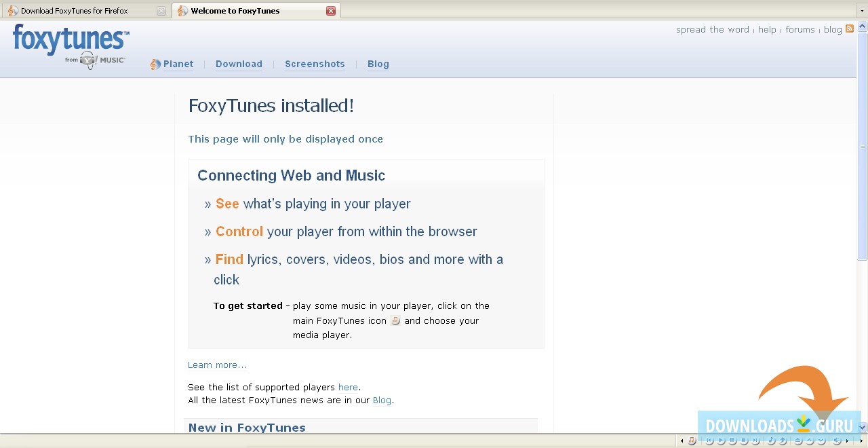This screenshot has height=448, width=868.
Task: Switch to the Download FoxyTunes for Firefox tab
Action: 75,10
